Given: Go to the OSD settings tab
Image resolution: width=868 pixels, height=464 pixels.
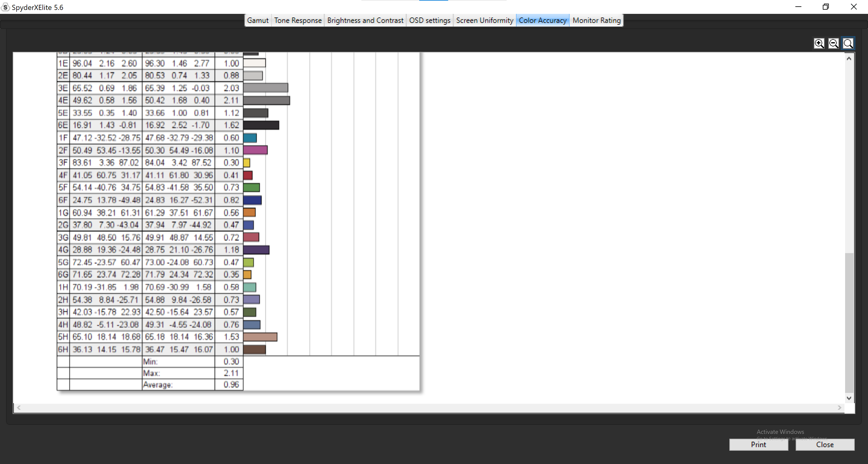Looking at the screenshot, I should pos(429,20).
